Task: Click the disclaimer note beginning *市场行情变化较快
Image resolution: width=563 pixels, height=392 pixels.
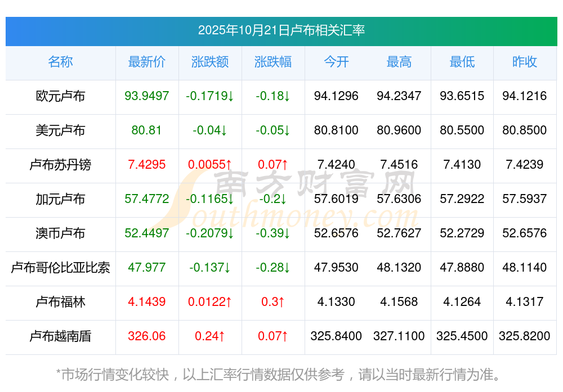Action: [279, 375]
